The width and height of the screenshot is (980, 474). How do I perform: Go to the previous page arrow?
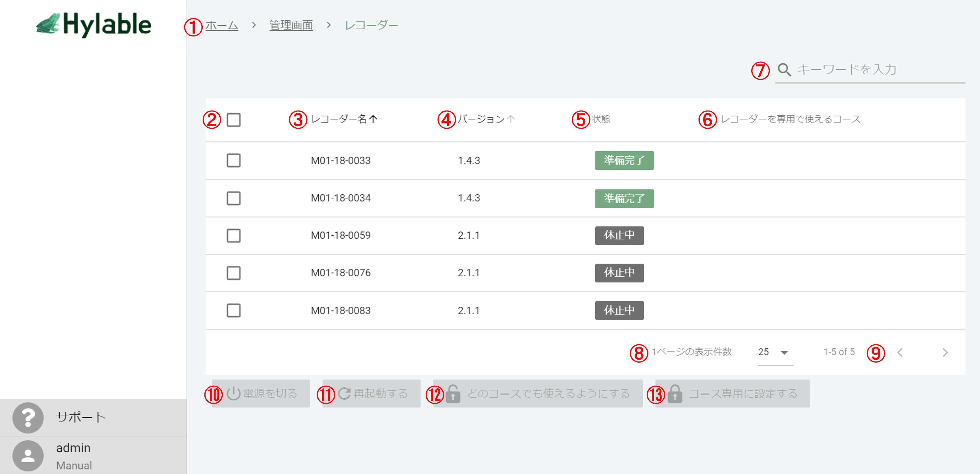pos(900,352)
